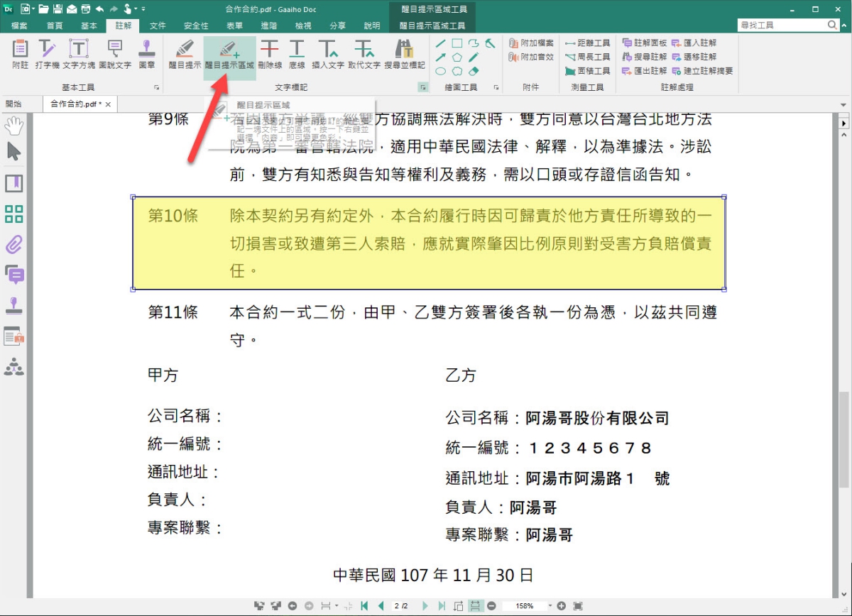Toggle fit width view mode
This screenshot has height=616, width=852.
(475, 606)
